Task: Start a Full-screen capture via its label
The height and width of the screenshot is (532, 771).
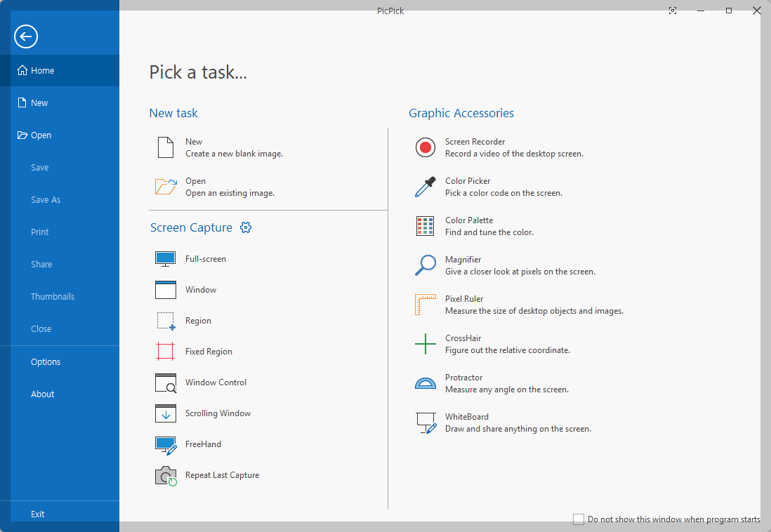Action: pos(206,259)
